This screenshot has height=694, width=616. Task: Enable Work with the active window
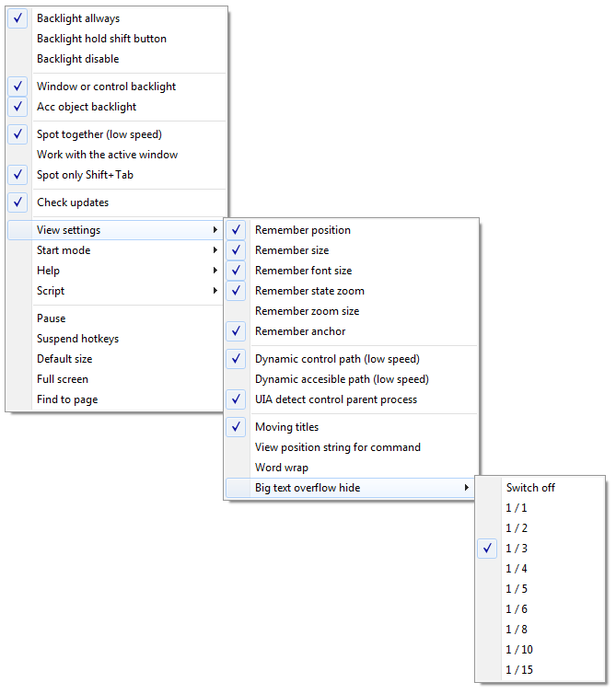(117, 155)
